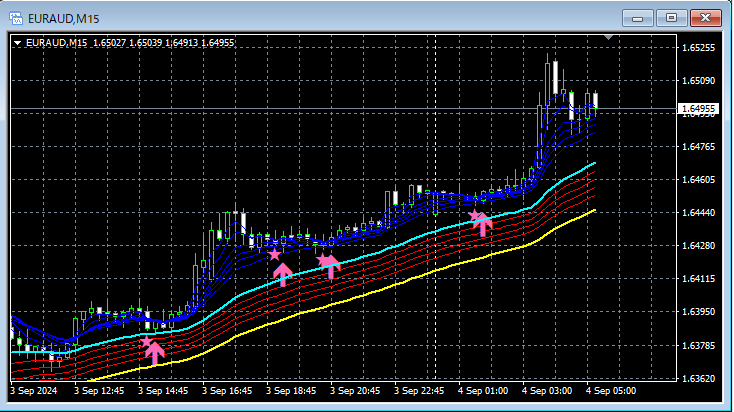The height and width of the screenshot is (412, 734).
Task: Click the 3 Sep 20:45 time label
Action: 355,390
